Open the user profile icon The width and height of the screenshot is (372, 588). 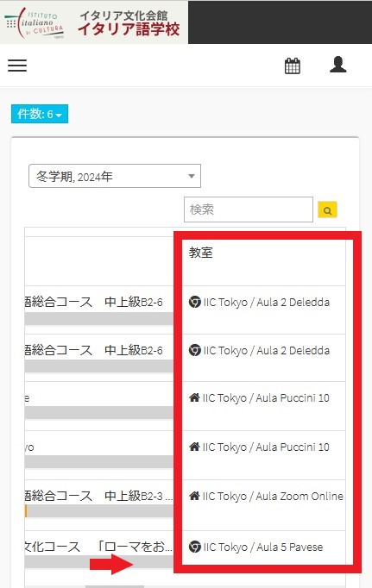click(337, 65)
